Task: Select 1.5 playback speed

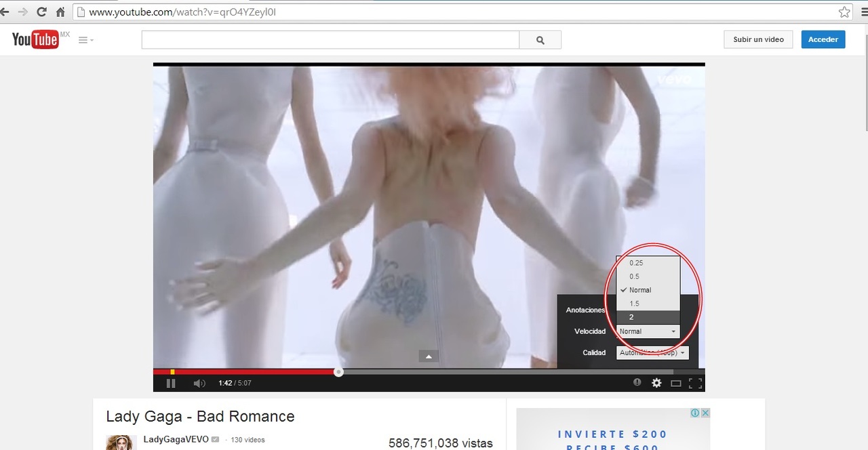Action: (648, 304)
